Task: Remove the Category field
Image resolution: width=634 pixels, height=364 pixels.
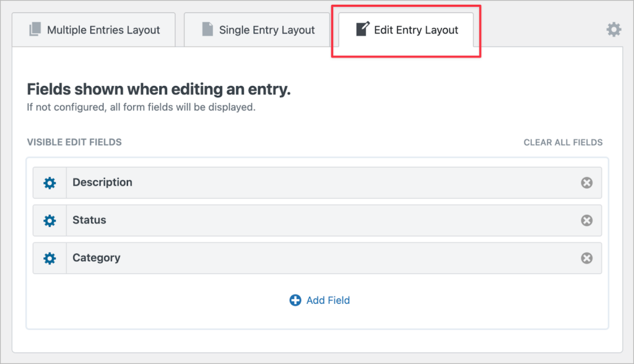Action: (586, 258)
